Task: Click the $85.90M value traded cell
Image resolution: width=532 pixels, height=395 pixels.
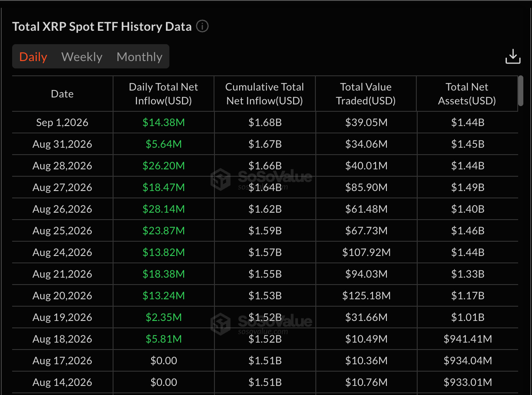Action: coord(367,188)
